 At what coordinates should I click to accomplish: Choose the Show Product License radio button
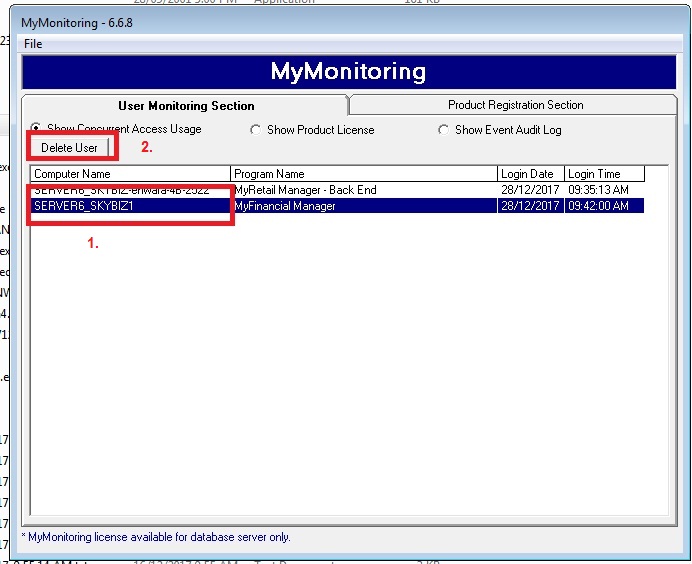[x=256, y=130]
